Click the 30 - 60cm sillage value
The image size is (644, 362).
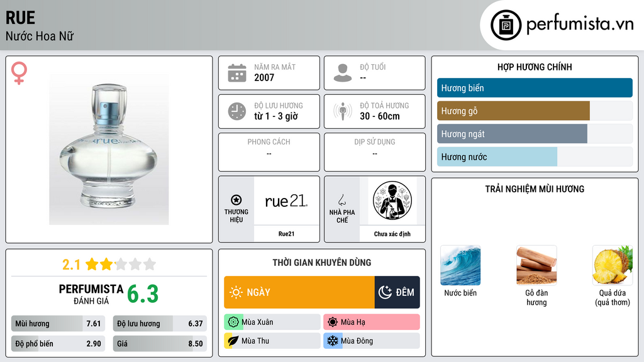379,116
